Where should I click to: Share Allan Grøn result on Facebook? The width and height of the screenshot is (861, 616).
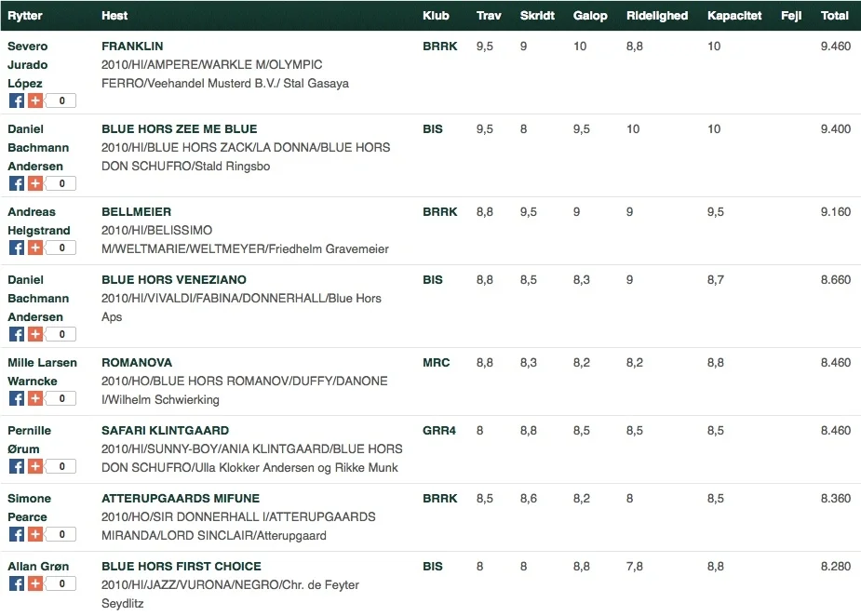(17, 583)
